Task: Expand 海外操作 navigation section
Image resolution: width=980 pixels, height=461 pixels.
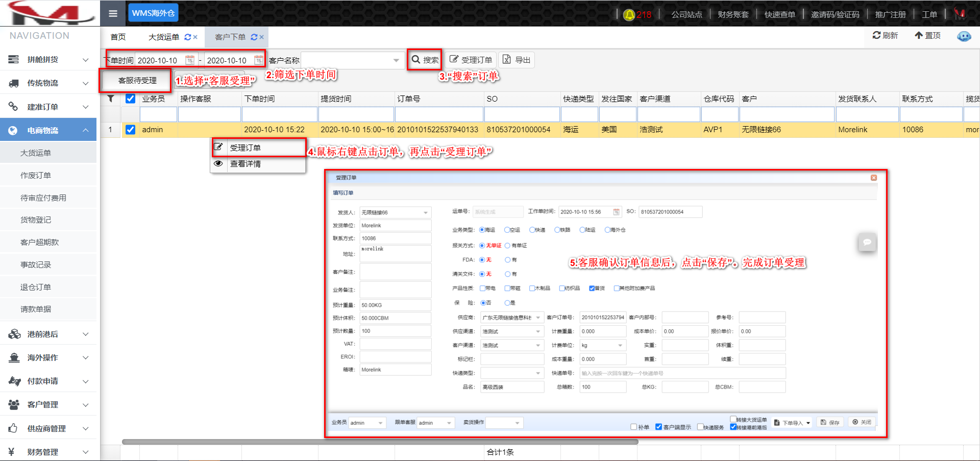Action: (48, 358)
